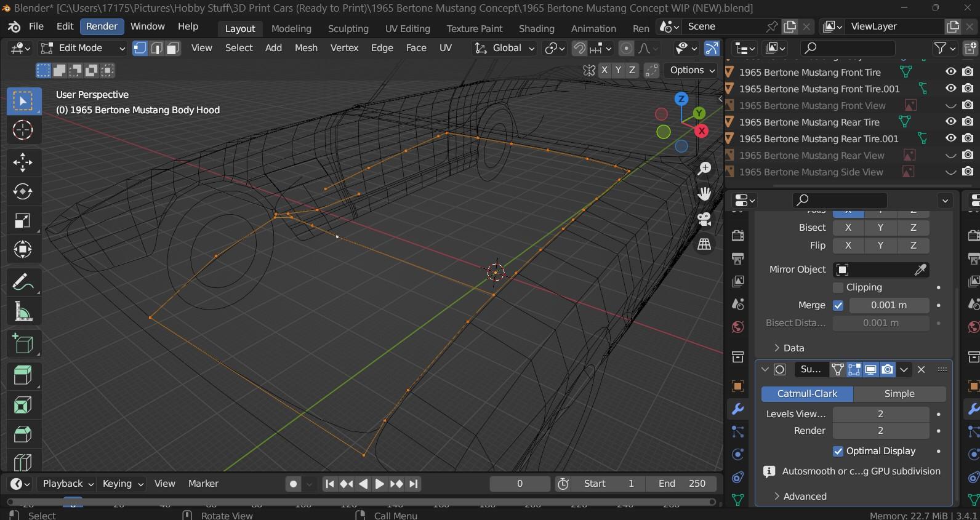Click Flip Y axis button
The width and height of the screenshot is (980, 520).
pos(880,246)
